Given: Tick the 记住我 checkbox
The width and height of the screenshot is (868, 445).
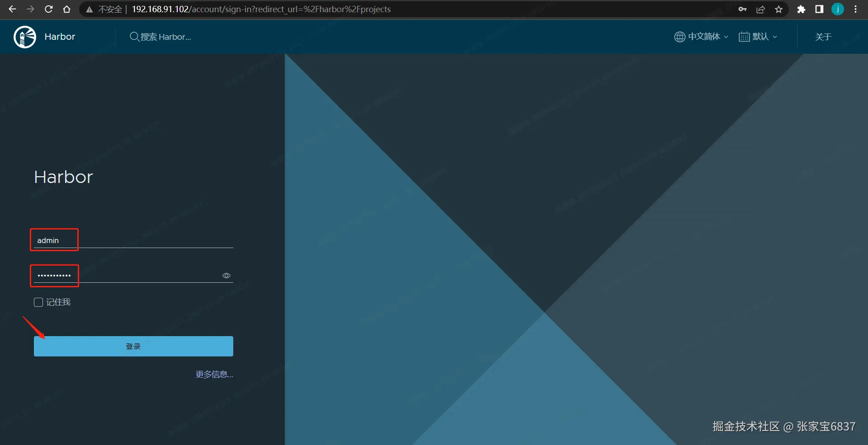Looking at the screenshot, I should point(38,302).
